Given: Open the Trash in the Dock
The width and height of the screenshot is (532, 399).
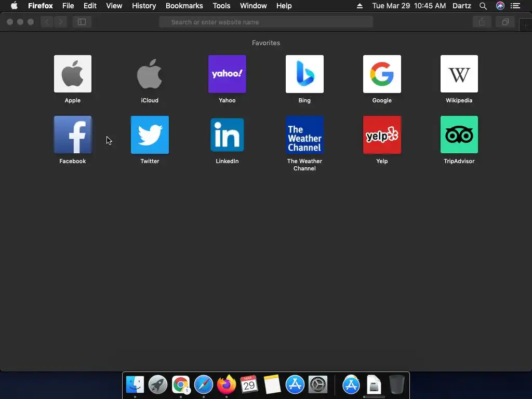Looking at the screenshot, I should point(396,384).
